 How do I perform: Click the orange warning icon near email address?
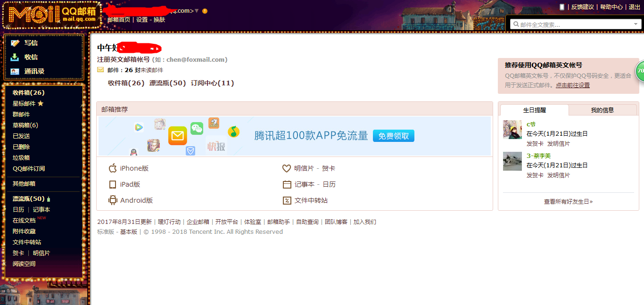point(205,11)
